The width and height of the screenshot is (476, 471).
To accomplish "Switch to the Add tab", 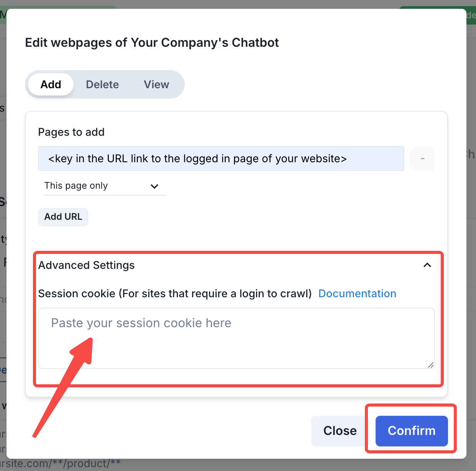I will (x=51, y=84).
